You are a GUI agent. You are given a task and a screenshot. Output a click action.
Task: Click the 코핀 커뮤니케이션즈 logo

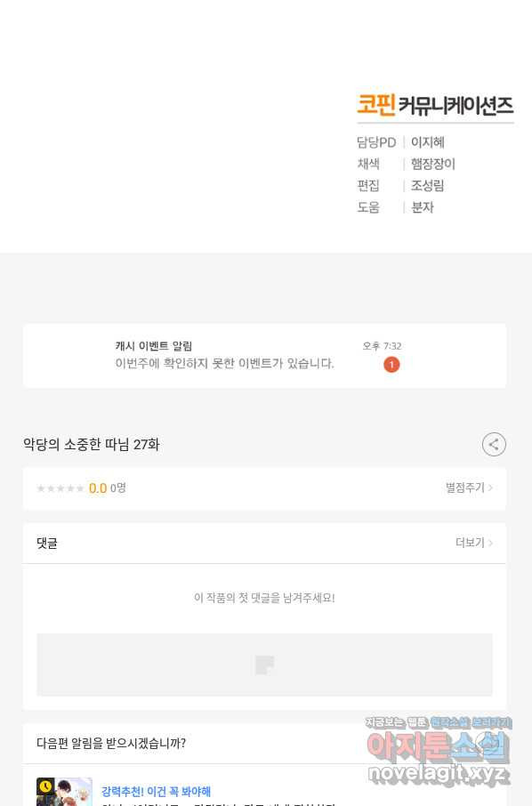click(x=435, y=105)
